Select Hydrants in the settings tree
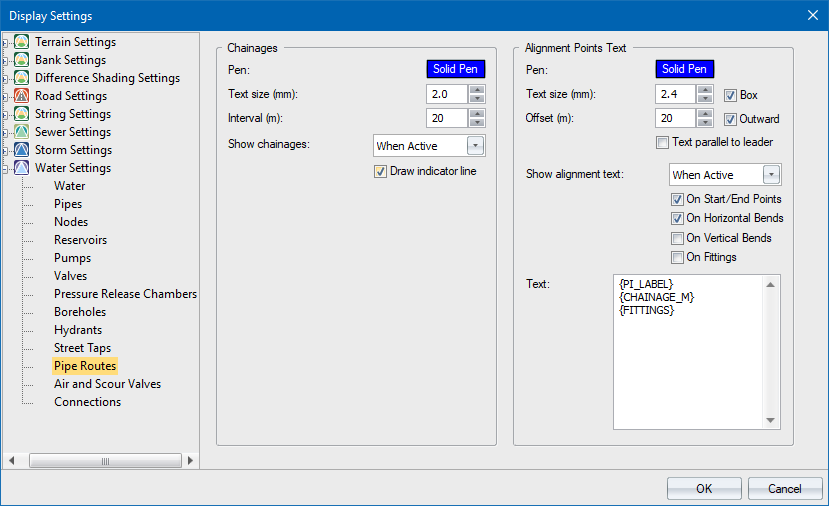 pos(78,330)
